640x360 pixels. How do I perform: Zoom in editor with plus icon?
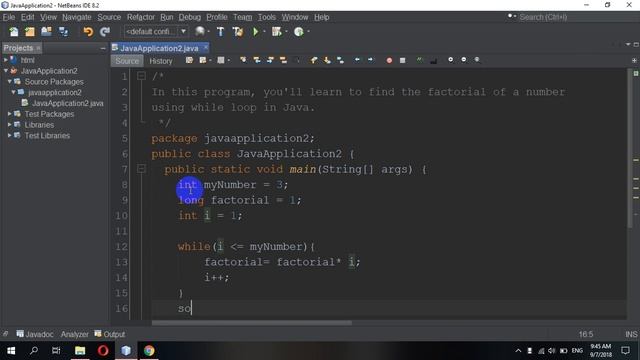pyautogui.click(x=451, y=60)
